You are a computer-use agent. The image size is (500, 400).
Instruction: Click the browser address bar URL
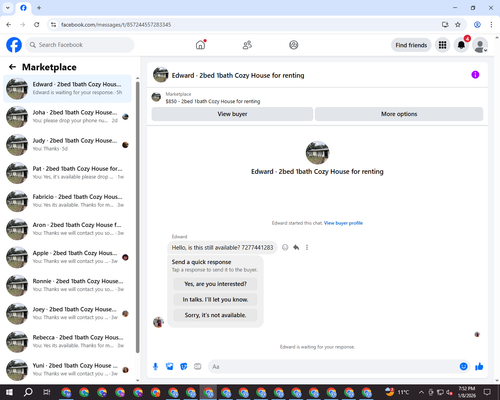tap(116, 25)
